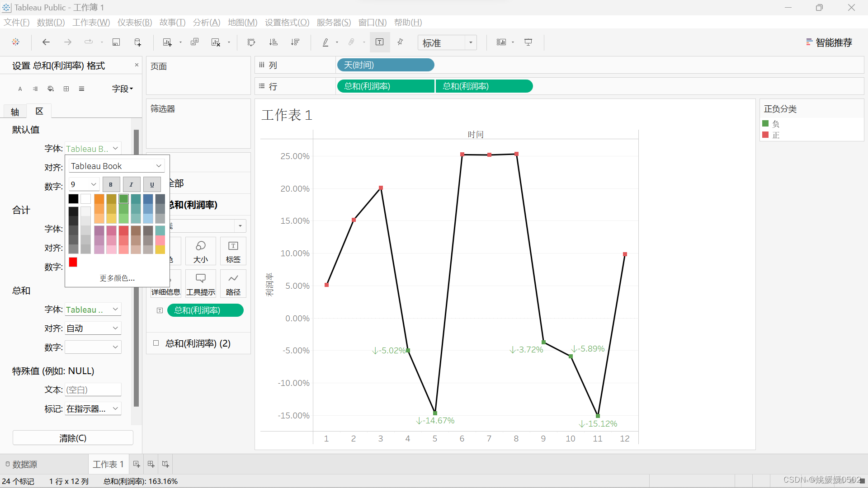Toggle the underline font button
The width and height of the screenshot is (868, 488).
tap(152, 184)
